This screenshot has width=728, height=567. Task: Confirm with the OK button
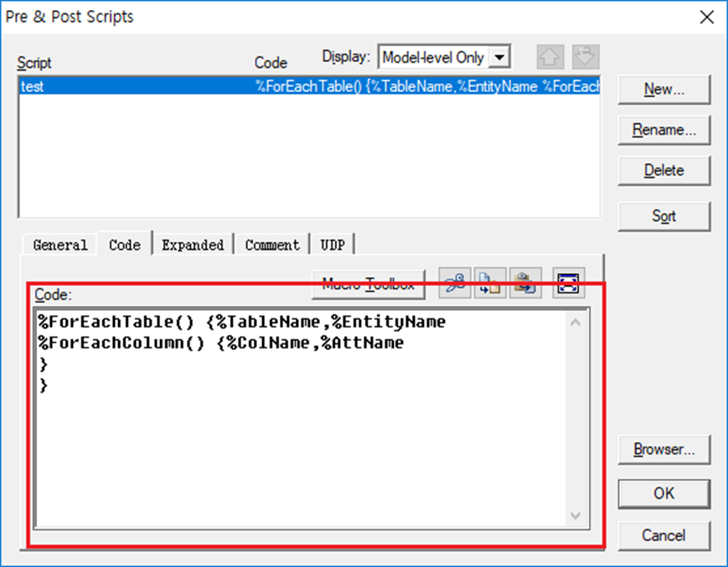tap(664, 493)
